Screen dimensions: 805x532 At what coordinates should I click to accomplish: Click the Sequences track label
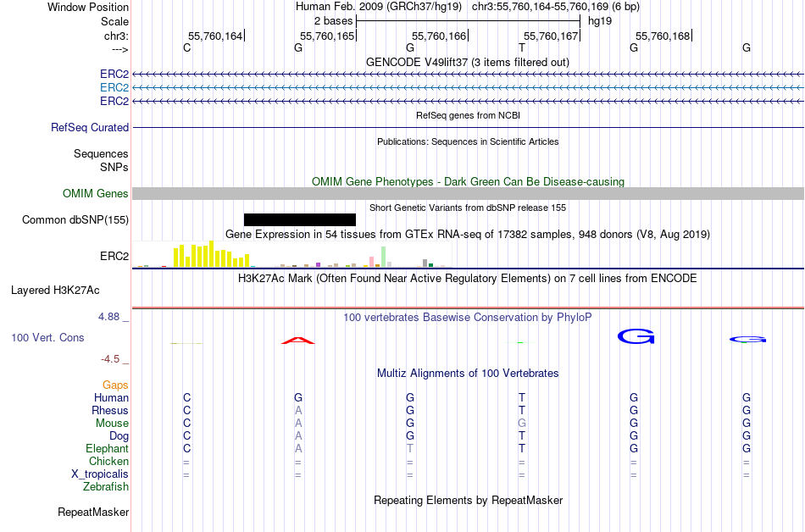(x=101, y=153)
